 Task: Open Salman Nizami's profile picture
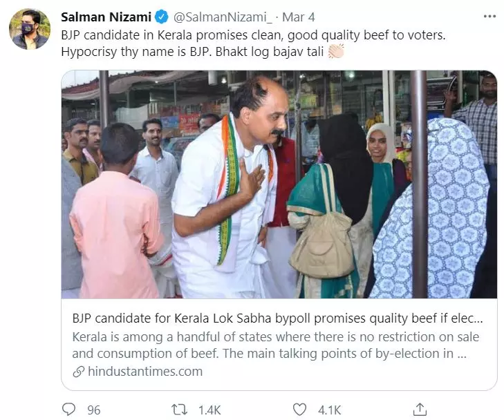click(30, 29)
